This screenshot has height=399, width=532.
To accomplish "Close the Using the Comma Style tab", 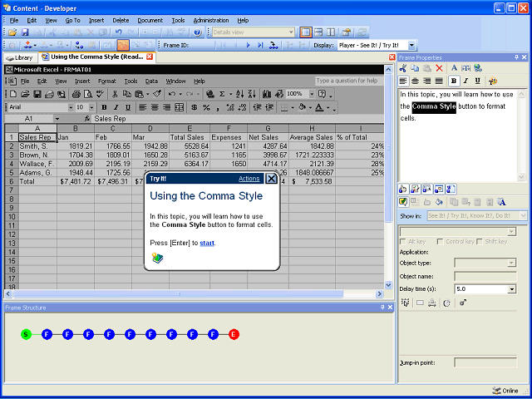I will (150, 57).
